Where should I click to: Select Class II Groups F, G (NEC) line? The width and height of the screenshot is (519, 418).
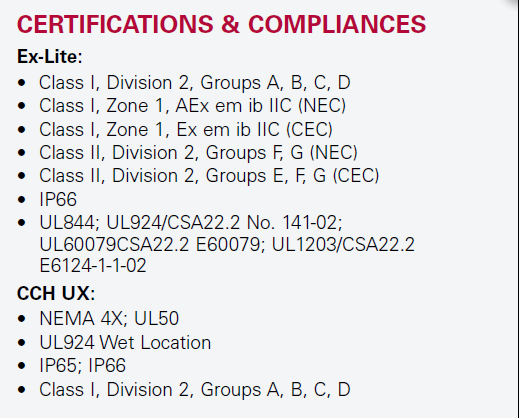[198, 153]
